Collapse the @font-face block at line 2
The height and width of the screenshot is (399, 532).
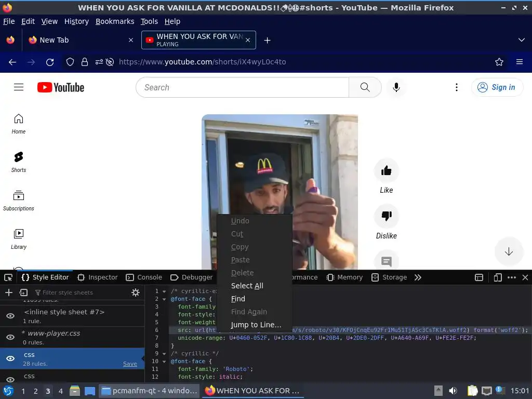point(164,299)
